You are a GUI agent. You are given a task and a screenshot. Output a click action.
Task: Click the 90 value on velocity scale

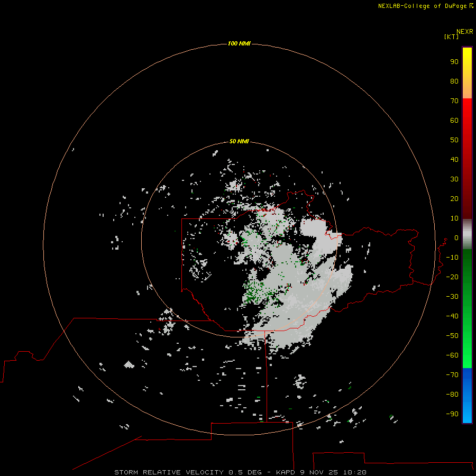pyautogui.click(x=454, y=62)
